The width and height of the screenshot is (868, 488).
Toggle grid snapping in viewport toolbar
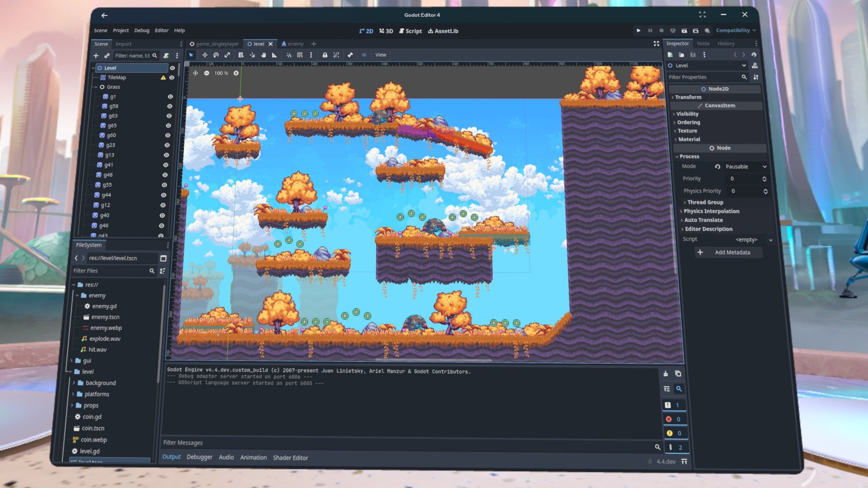click(300, 55)
